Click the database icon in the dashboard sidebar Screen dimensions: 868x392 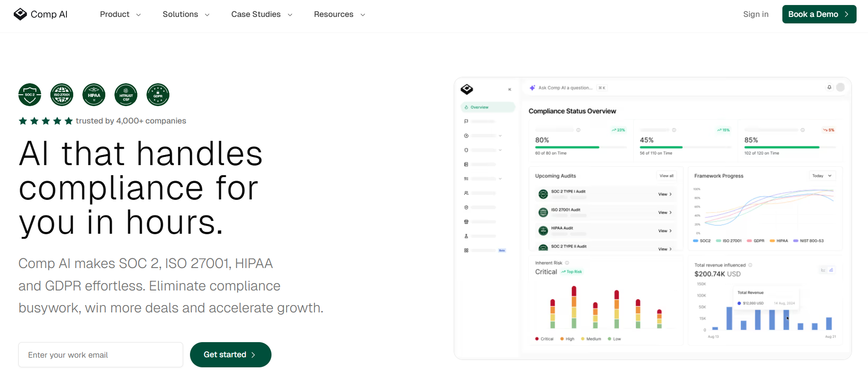pos(466,150)
